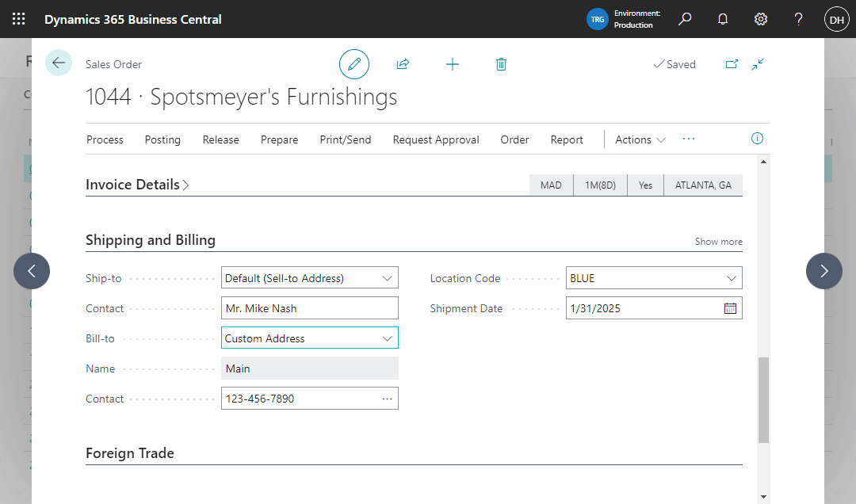
Task: Open the Ship-to dropdown
Action: pyautogui.click(x=388, y=278)
